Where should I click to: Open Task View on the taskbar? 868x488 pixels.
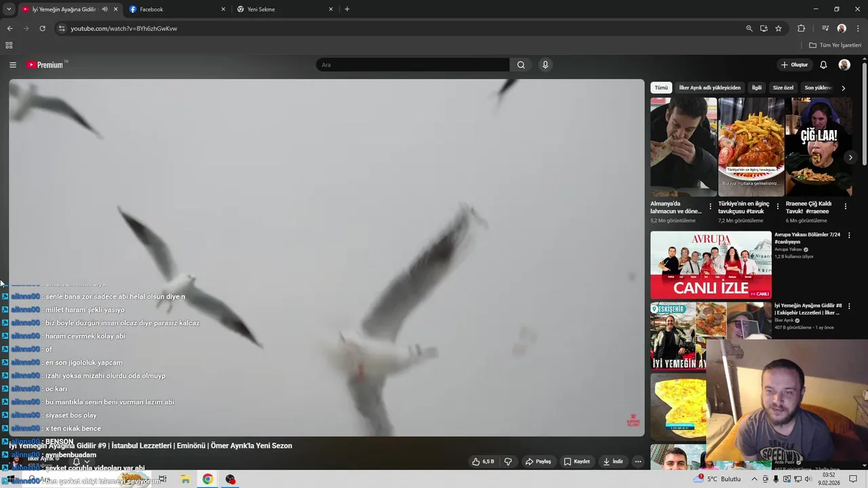tap(163, 479)
